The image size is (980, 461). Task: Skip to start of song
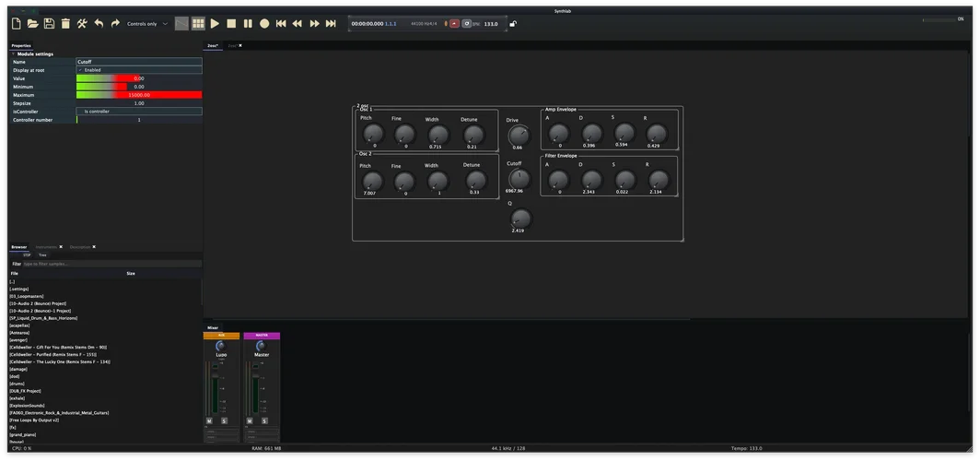coord(281,24)
